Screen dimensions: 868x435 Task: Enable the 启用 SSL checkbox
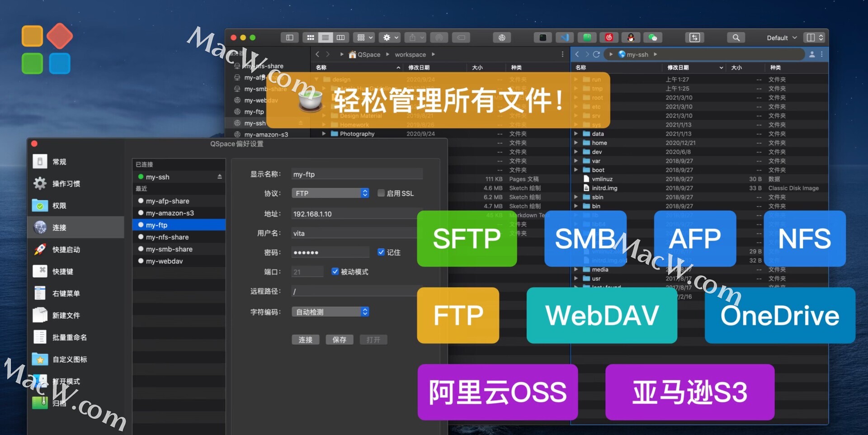coord(381,193)
